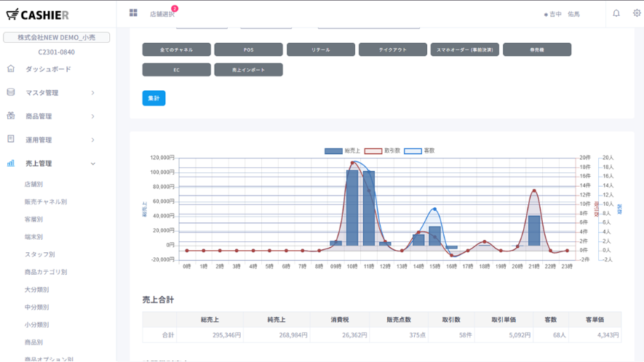
Task: Click the 総売上 legend color swatch
Action: tap(333, 151)
